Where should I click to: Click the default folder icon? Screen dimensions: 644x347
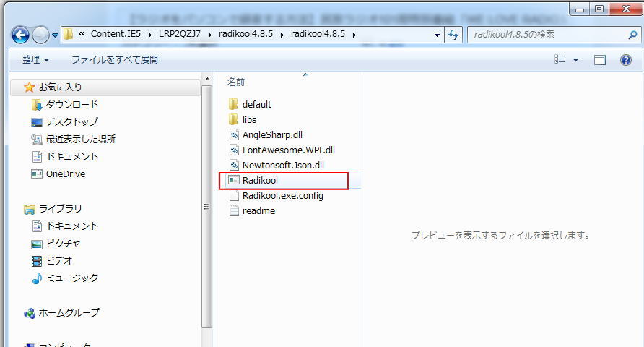233,104
